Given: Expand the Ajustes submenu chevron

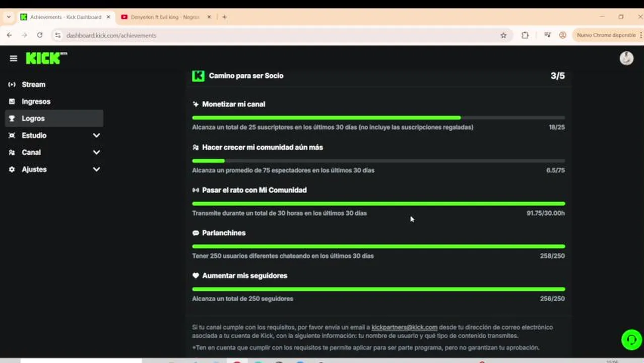Looking at the screenshot, I should click(96, 169).
